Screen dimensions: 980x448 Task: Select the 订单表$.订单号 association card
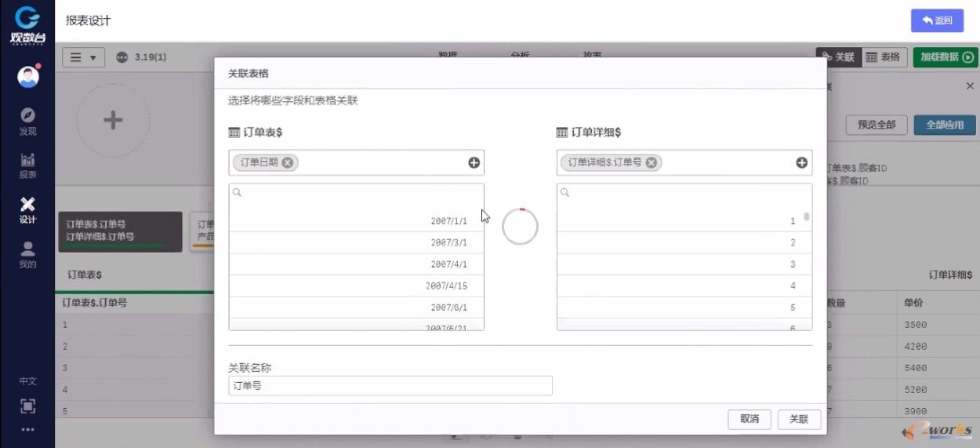(x=120, y=231)
